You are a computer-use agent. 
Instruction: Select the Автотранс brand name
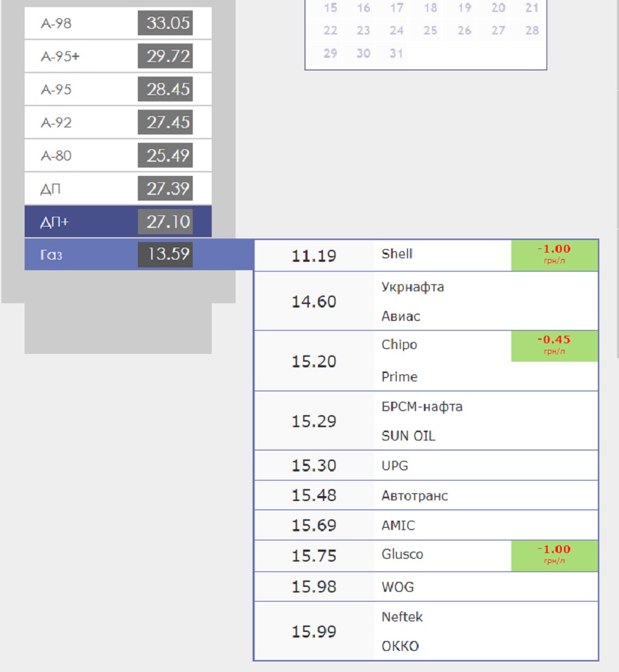415,496
